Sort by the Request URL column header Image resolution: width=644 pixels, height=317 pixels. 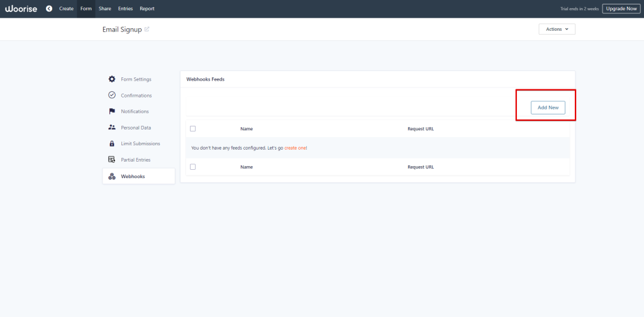pyautogui.click(x=420, y=129)
